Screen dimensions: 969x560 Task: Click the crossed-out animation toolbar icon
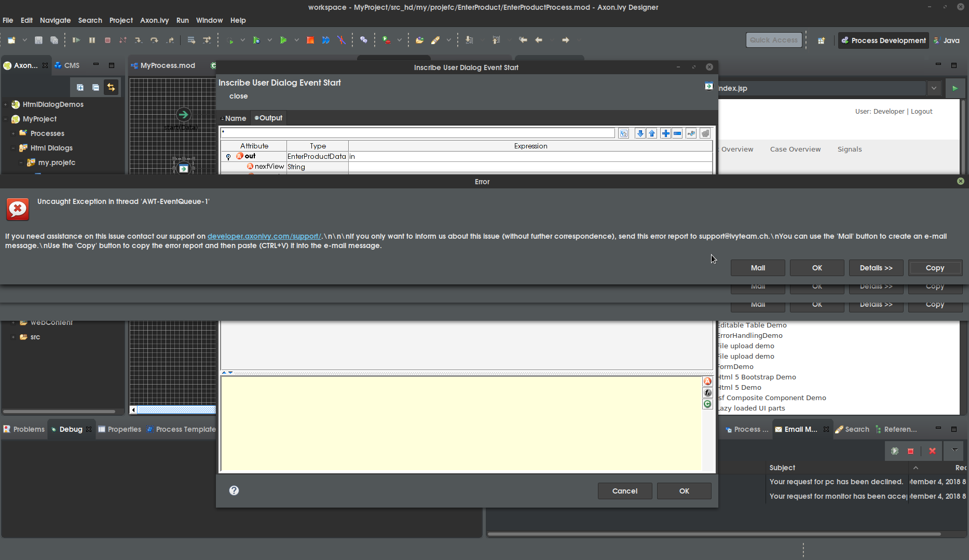pyautogui.click(x=342, y=40)
